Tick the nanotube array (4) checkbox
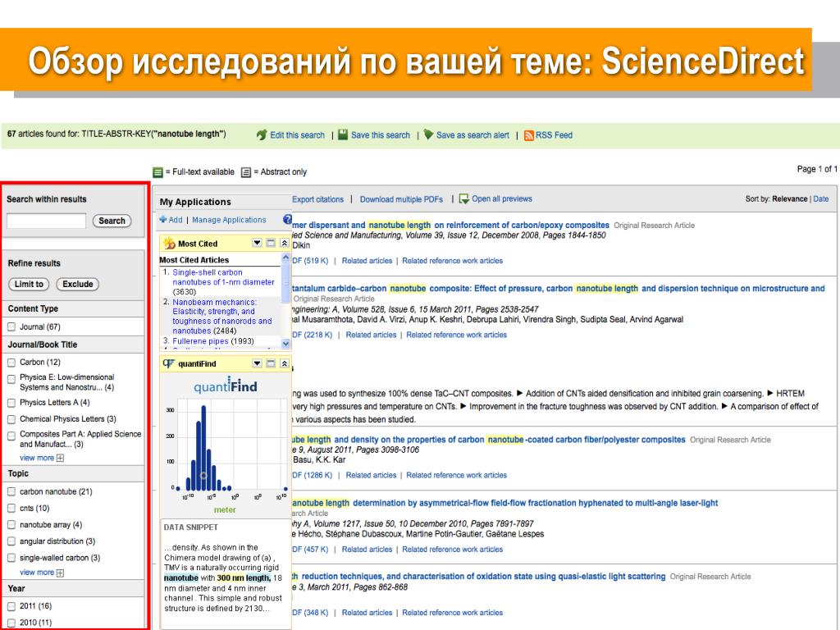The width and height of the screenshot is (840, 630). click(x=11, y=524)
